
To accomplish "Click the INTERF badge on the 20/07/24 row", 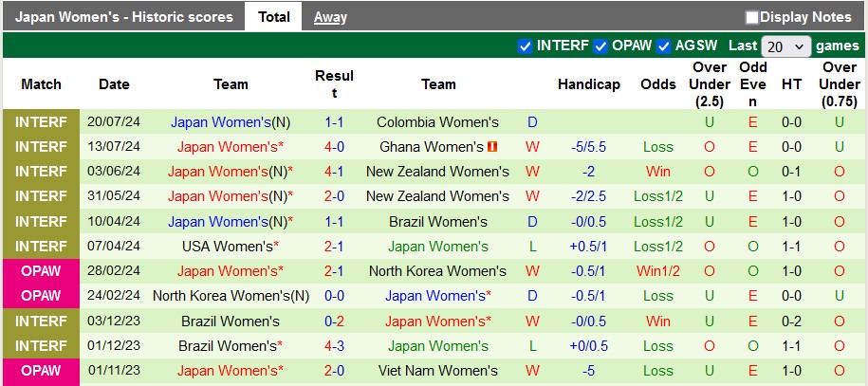I will tap(41, 122).
